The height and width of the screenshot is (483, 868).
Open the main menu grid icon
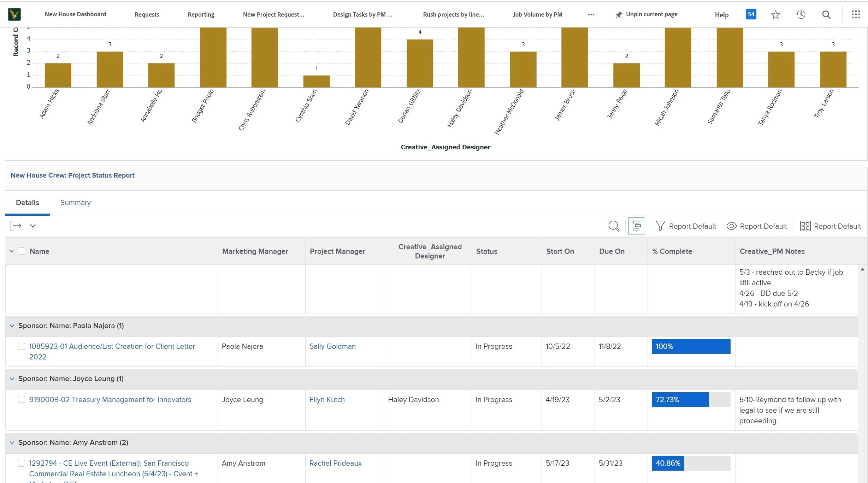coord(856,15)
